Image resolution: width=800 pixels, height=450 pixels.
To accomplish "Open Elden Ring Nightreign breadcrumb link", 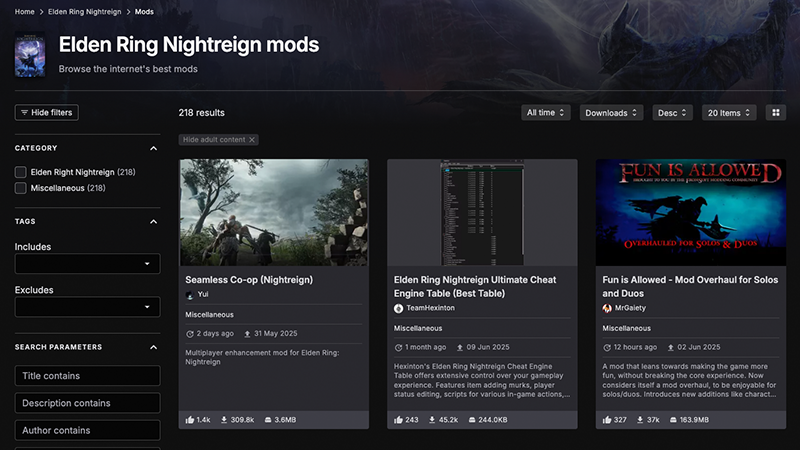I will 85,12.
